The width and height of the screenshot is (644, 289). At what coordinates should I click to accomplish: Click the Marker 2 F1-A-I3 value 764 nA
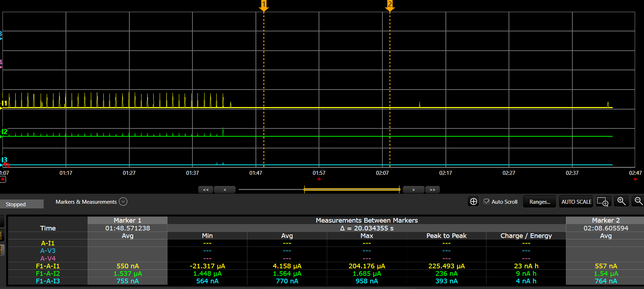tap(606, 281)
